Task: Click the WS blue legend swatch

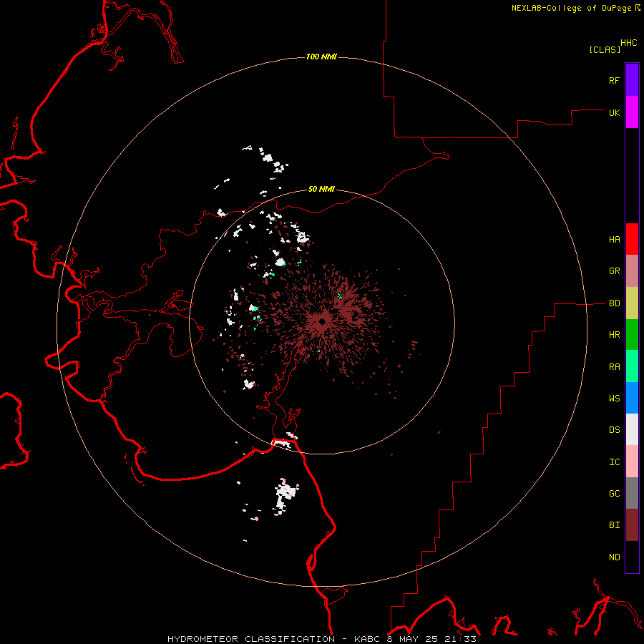Action: pyautogui.click(x=632, y=398)
